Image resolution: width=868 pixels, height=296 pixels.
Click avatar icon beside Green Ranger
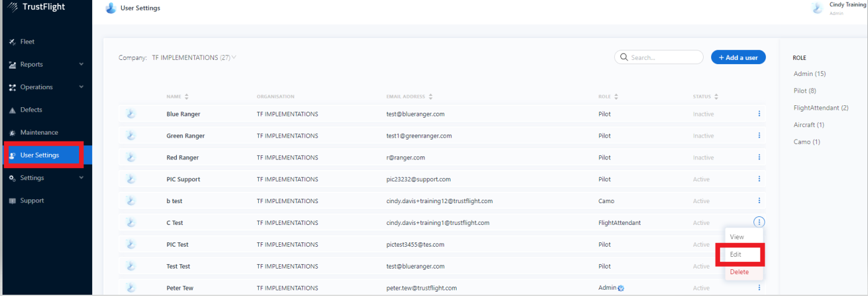point(131,136)
